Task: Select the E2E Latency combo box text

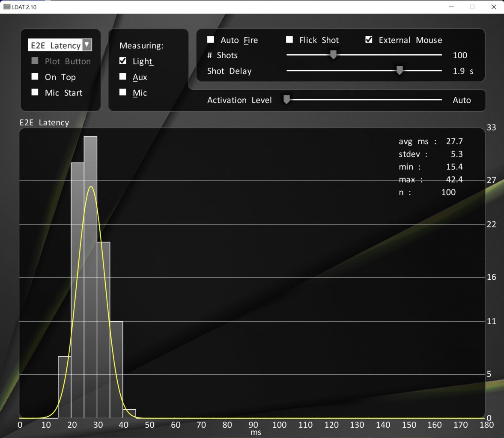Action: [x=56, y=45]
